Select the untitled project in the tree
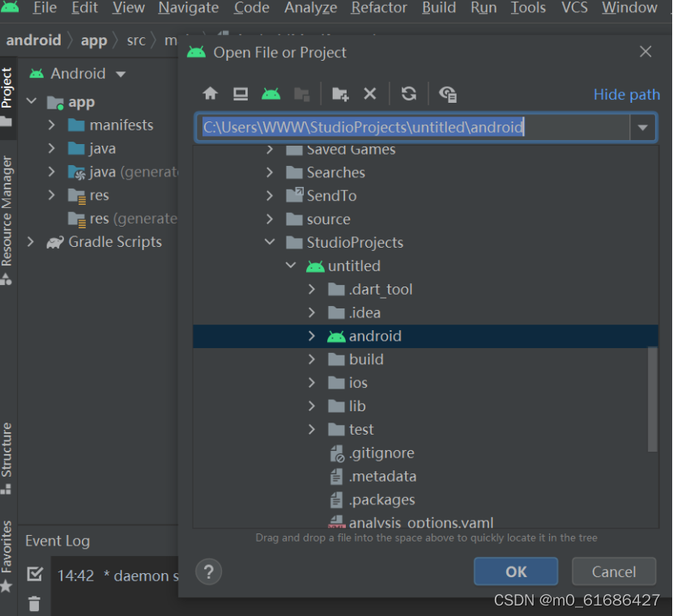 (x=343, y=266)
